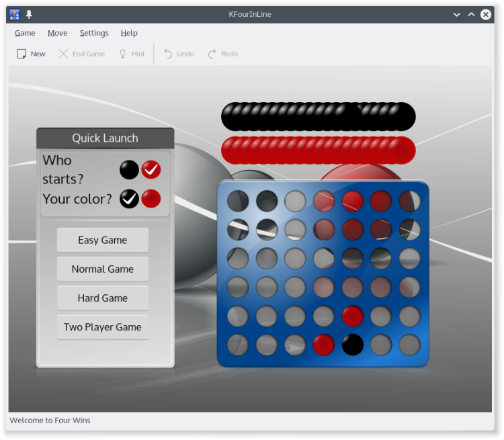
Task: Click the black piece in the bottom row
Action: (353, 345)
